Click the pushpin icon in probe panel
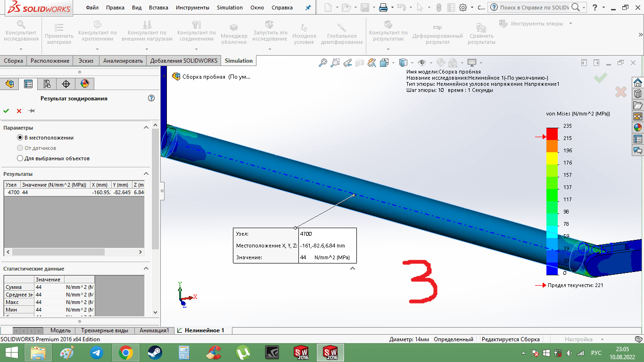Image resolution: width=644 pixels, height=362 pixels. pos(32,111)
